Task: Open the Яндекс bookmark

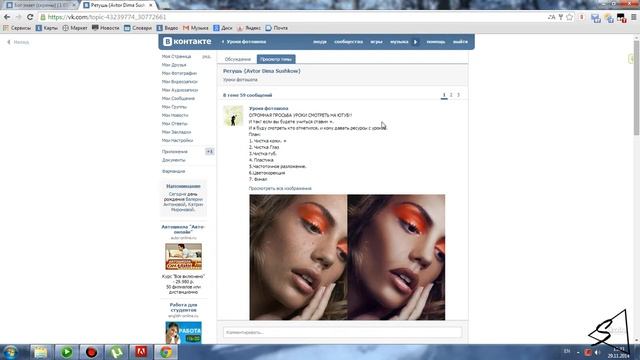Action: pos(249,28)
